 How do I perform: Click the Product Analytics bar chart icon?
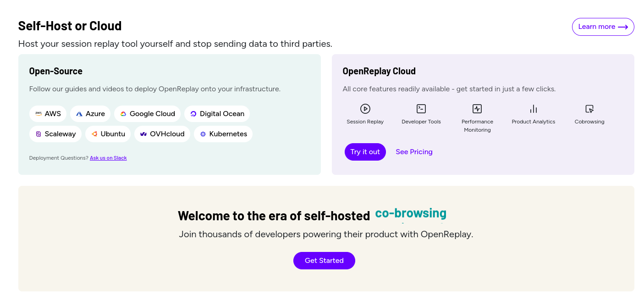click(x=534, y=109)
